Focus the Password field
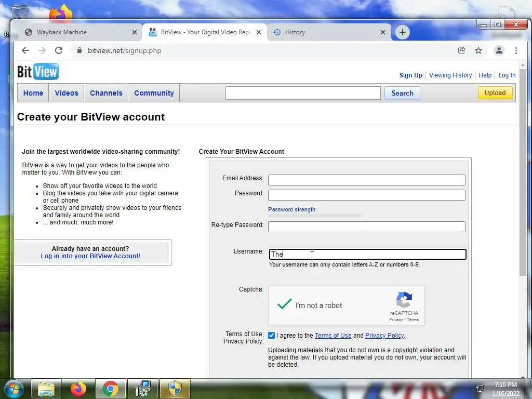 [366, 195]
